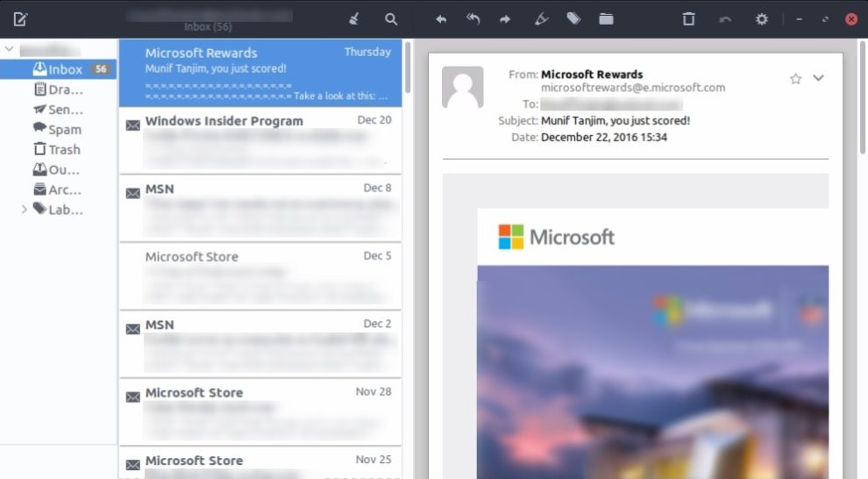
Task: Open Microsoft Store email from Nov 25
Action: [260, 463]
